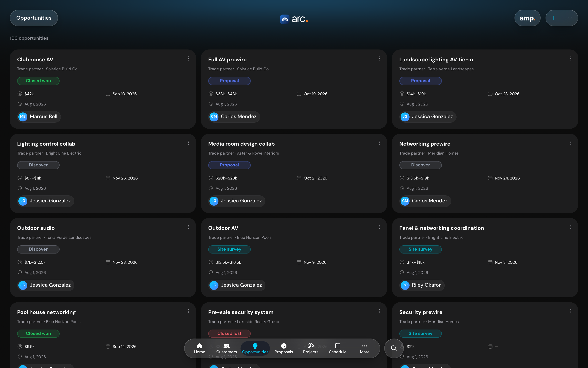The height and width of the screenshot is (368, 588).
Task: Click Sep 10, 2026 date on Clubhouse AV
Action: [x=125, y=94]
